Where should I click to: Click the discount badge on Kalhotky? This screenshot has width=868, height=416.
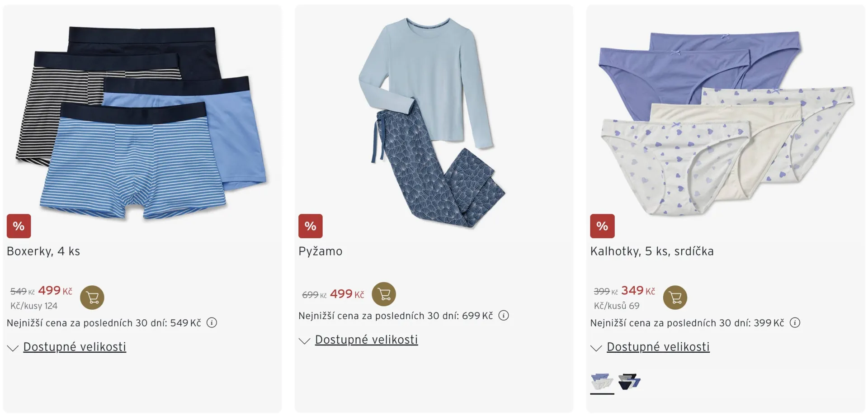602,226
